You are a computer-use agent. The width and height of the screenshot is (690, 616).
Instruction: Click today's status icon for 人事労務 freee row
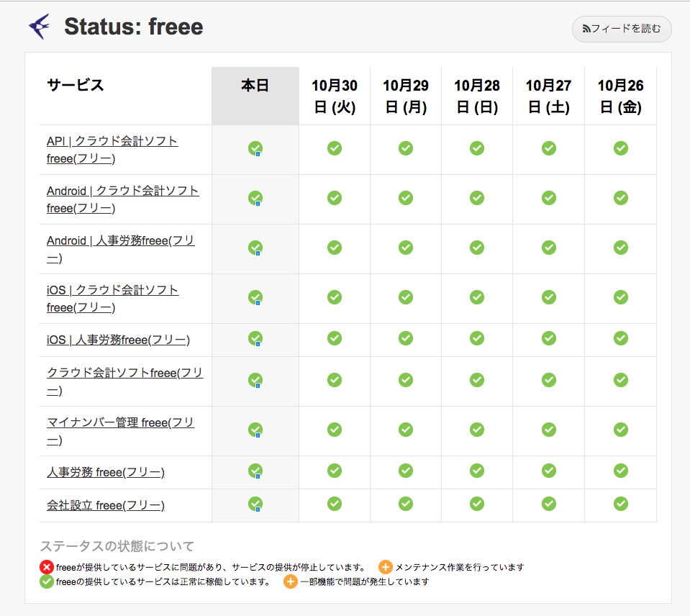point(255,471)
